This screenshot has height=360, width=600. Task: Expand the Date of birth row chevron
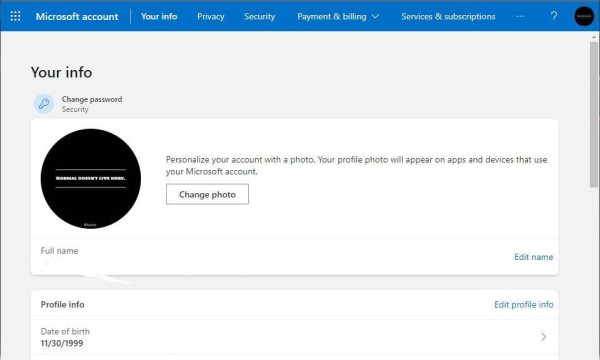pos(543,337)
